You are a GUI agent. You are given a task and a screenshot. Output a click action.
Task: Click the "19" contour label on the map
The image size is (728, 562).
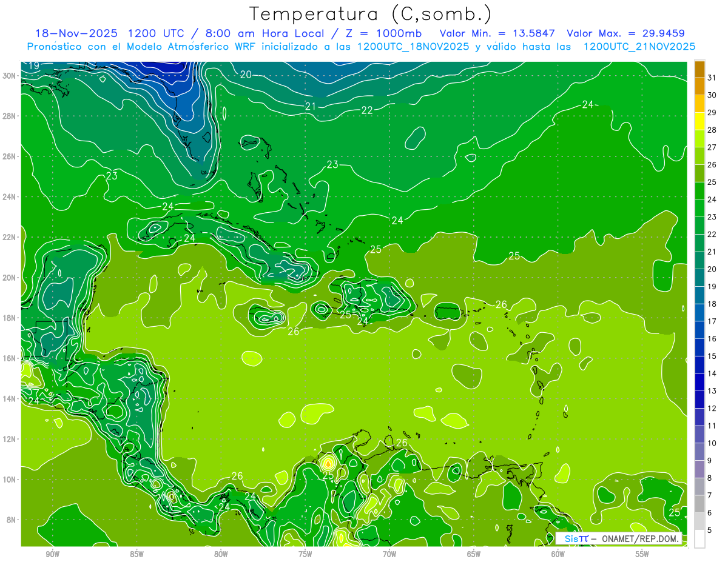(x=34, y=65)
